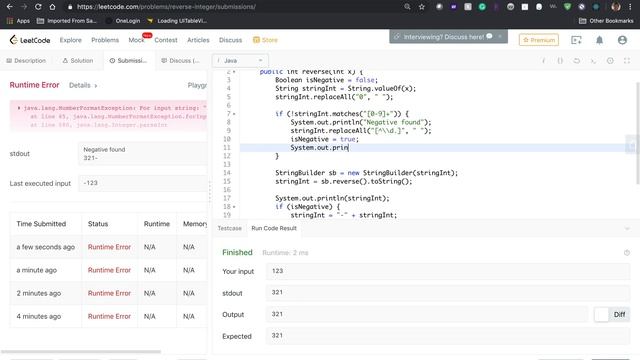
Task: Fold the if block at line 18
Action: [x=234, y=207]
